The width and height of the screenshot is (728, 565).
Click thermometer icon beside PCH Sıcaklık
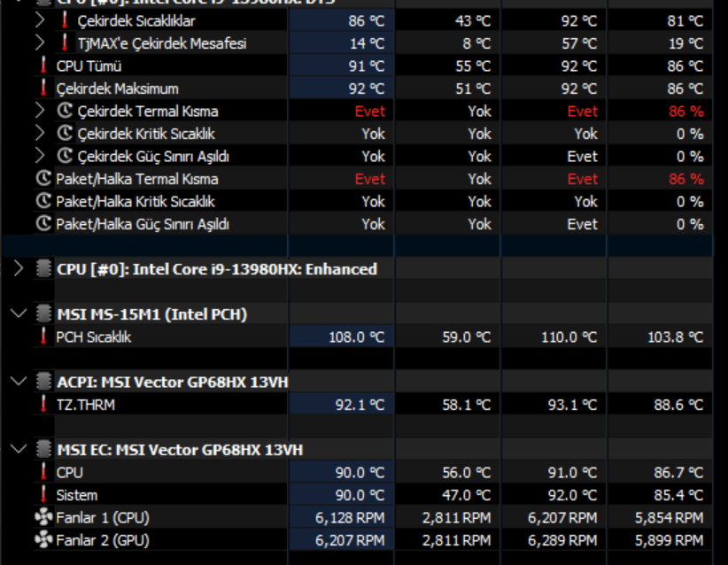(43, 337)
